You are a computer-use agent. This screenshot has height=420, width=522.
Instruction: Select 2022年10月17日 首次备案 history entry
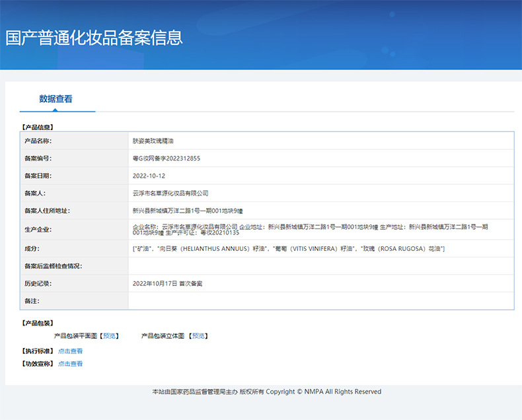point(167,283)
